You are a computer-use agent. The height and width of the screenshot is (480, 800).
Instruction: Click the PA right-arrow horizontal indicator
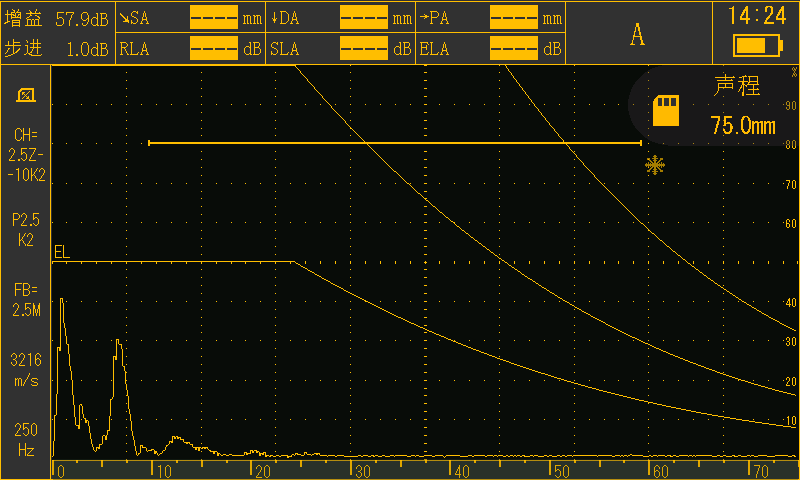pos(434,18)
